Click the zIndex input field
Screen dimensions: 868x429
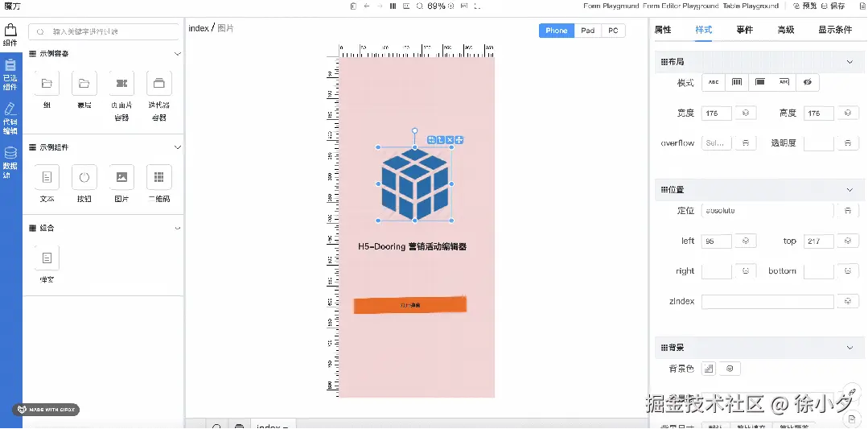[767, 302]
